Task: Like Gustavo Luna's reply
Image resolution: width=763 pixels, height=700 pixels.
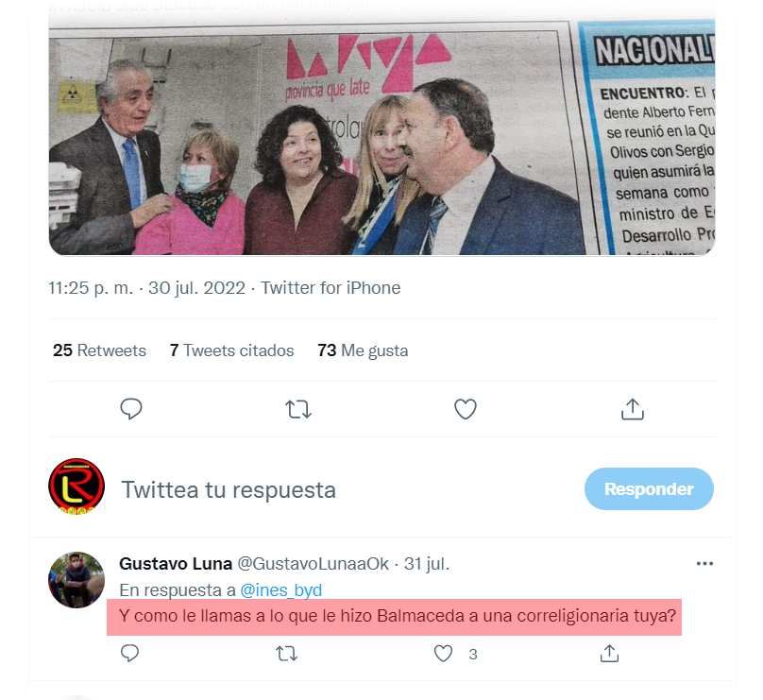Action: tap(443, 654)
